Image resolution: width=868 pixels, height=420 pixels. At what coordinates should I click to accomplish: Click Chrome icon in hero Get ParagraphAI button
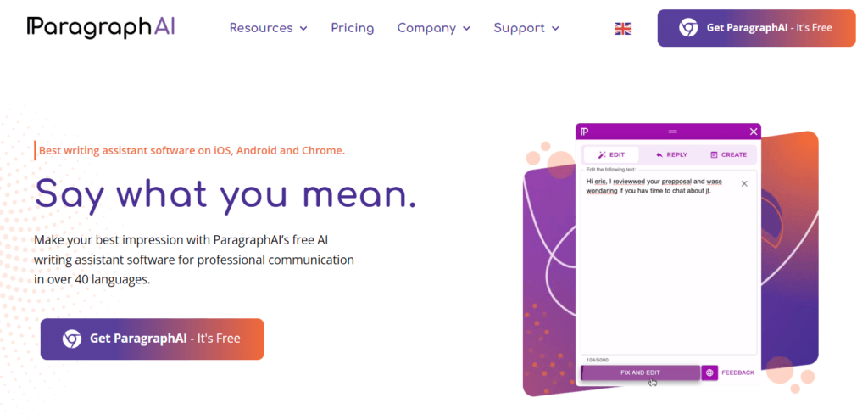[72, 339]
